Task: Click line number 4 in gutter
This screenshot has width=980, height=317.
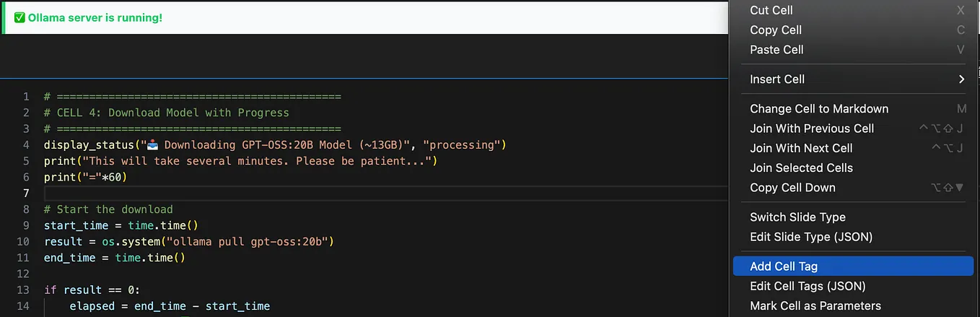Action: click(26, 144)
